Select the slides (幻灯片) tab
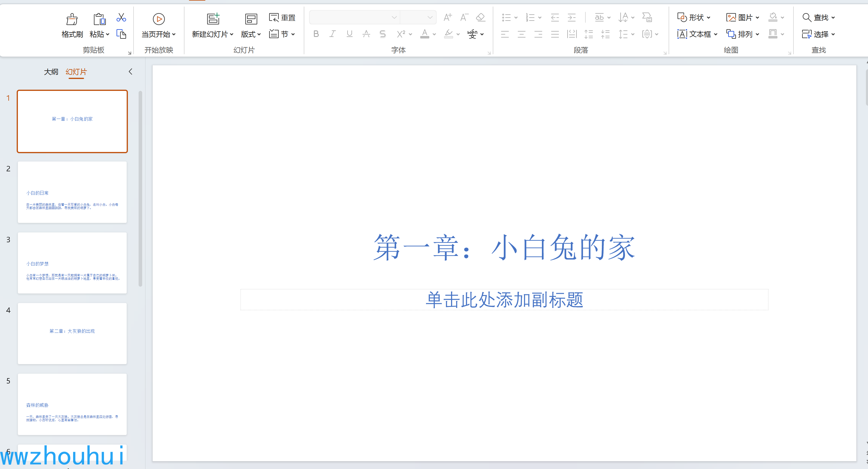This screenshot has height=469, width=868. [x=76, y=72]
